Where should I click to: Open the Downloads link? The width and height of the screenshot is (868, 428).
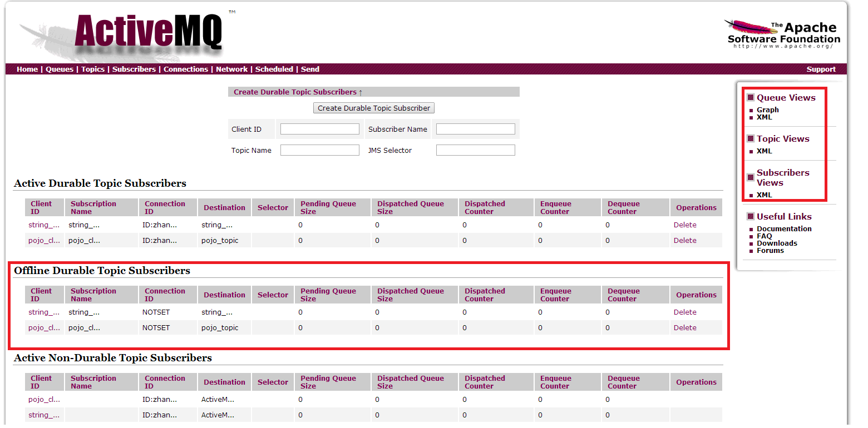tap(777, 243)
